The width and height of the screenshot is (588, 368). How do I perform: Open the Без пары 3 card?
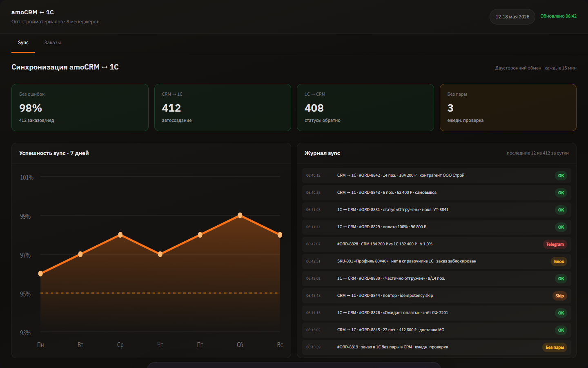pos(508,108)
